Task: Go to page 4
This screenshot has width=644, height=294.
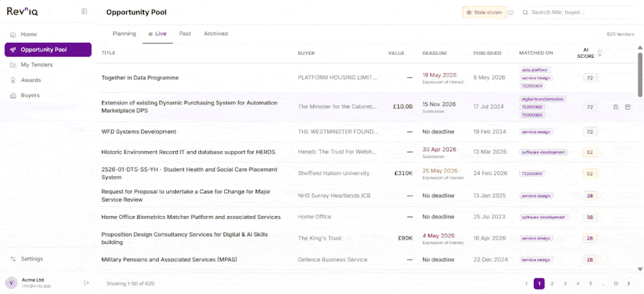Action: pos(577,284)
